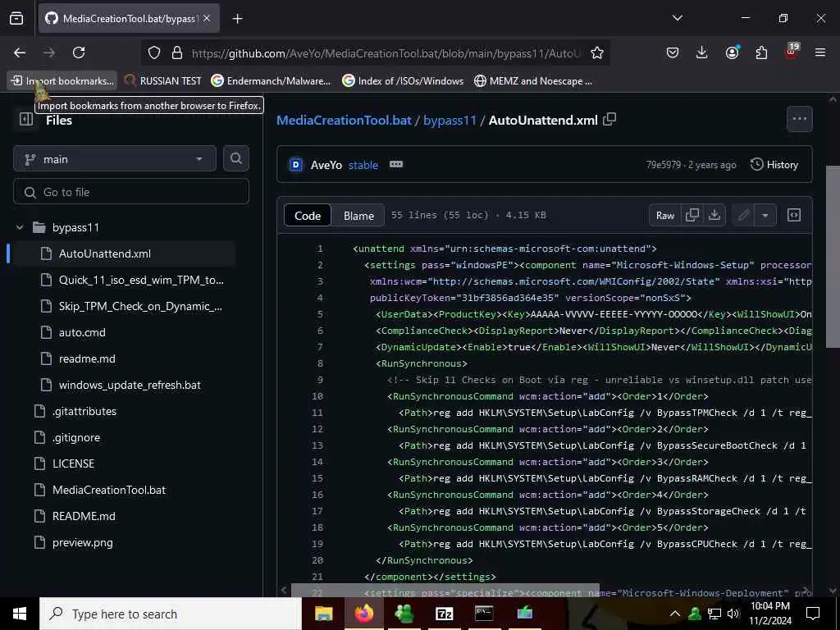Open the extension showing badge 19
Viewport: 840px width, 630px height.
(792, 52)
